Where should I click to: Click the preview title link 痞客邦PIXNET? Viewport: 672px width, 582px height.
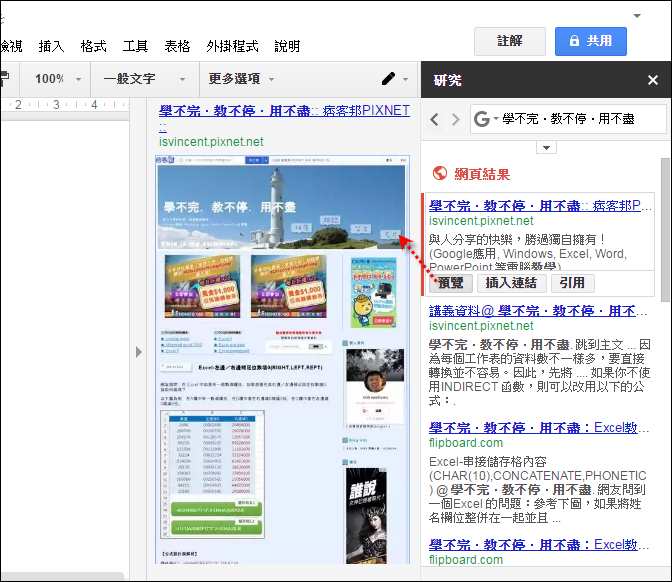pyautogui.click(x=284, y=111)
